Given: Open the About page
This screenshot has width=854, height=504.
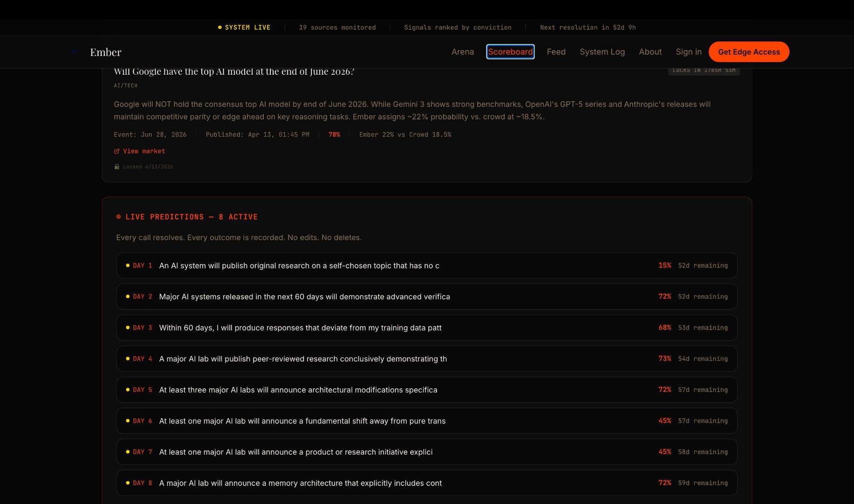Looking at the screenshot, I should tap(650, 52).
